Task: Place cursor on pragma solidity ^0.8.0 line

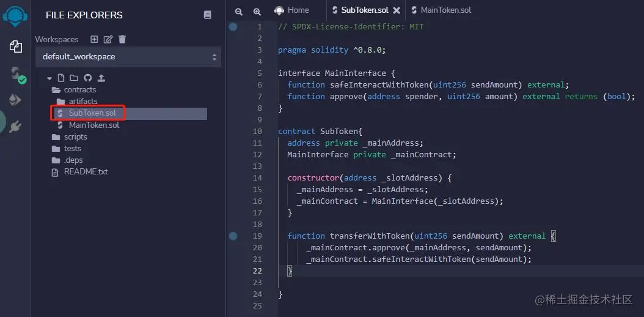Action: point(332,50)
